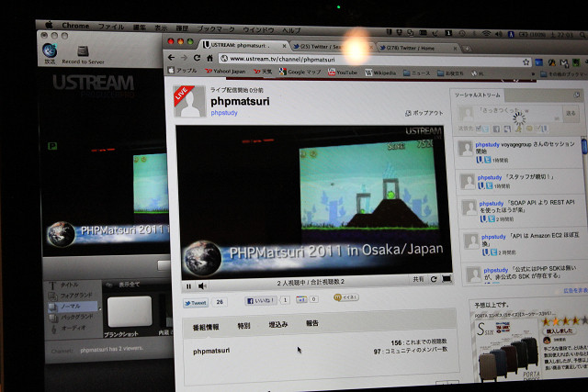Screen dimensions: 588x392
Task: Open the Yahoo! Japan bookmark
Action: 225,71
